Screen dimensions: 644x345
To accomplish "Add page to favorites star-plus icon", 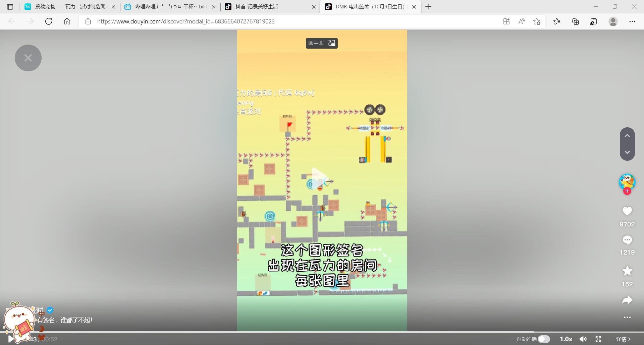I will (x=537, y=21).
